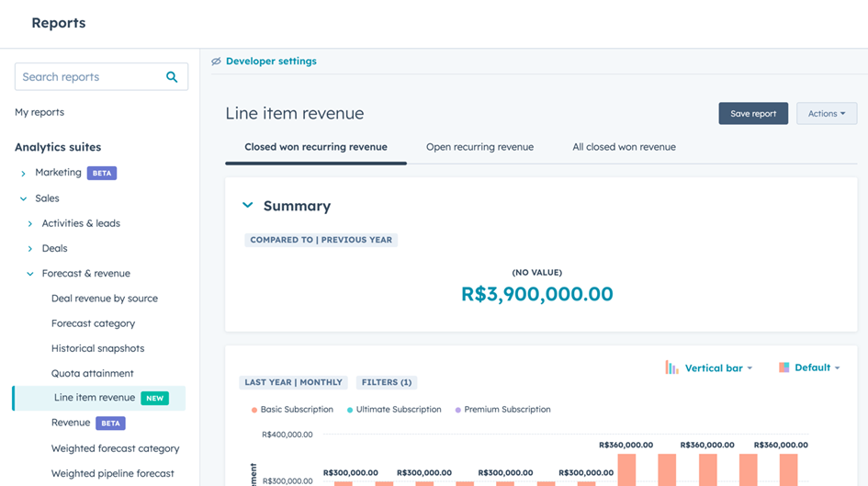This screenshot has width=868, height=486.
Task: Open the Revenue beta report
Action: [x=71, y=423]
